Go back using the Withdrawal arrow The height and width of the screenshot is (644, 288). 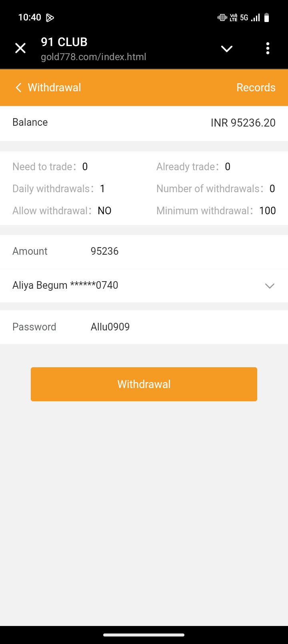[x=18, y=87]
